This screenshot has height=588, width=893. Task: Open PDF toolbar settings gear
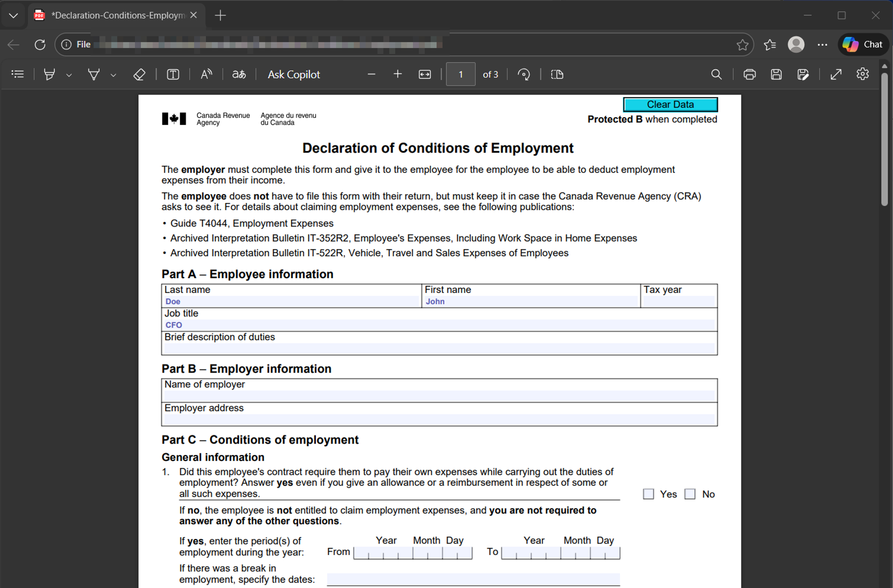point(863,74)
